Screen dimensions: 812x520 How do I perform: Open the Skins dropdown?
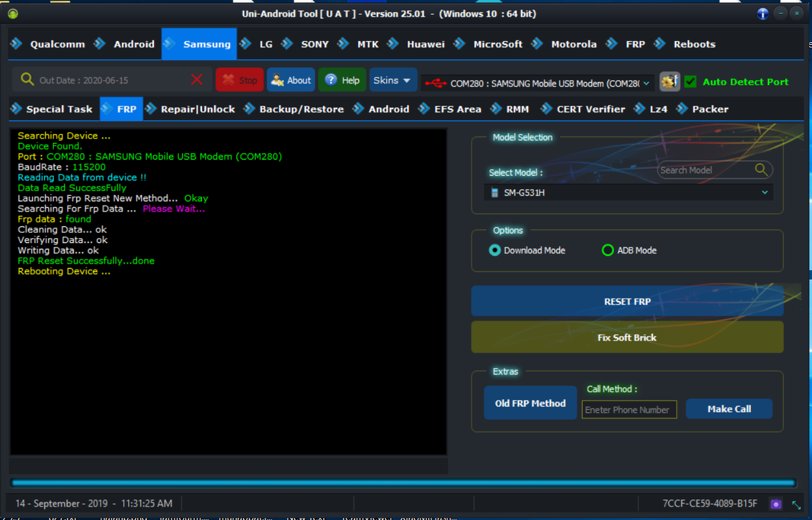(393, 80)
